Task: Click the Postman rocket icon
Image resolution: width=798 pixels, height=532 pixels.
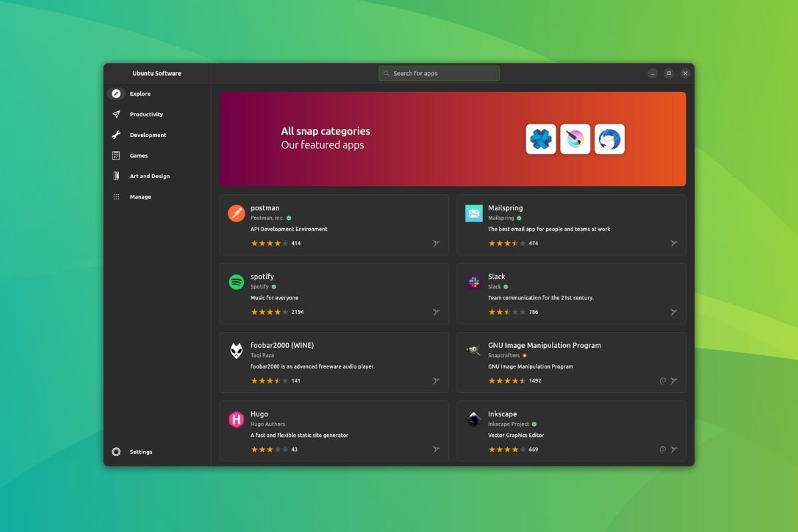Action: [236, 213]
